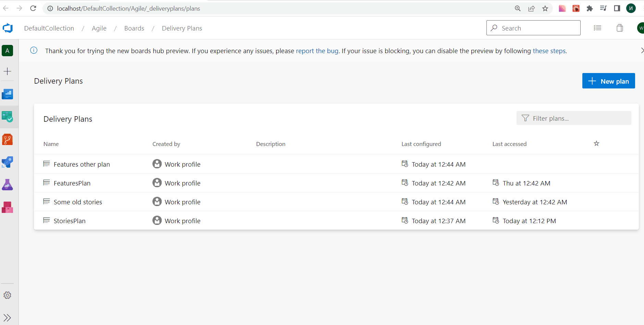Screen dimensions: 644x325
Task: Open the Marketplace shopping bag icon
Action: (x=620, y=28)
